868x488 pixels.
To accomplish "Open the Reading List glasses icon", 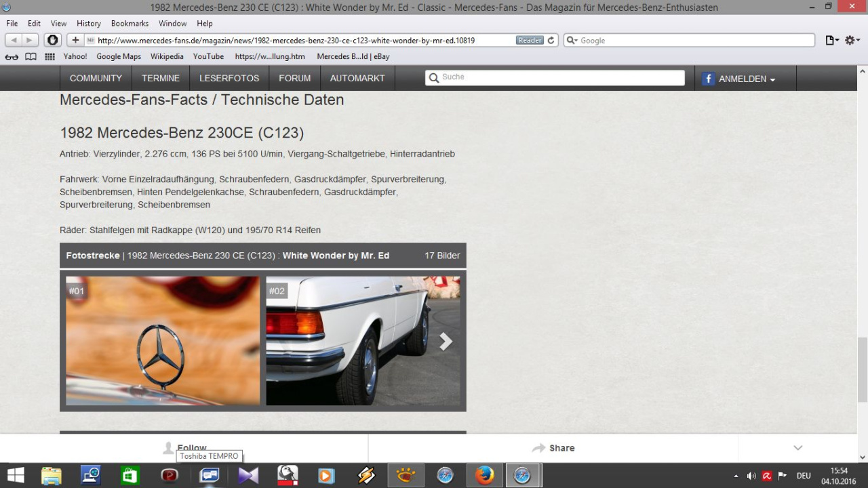I will tap(12, 57).
